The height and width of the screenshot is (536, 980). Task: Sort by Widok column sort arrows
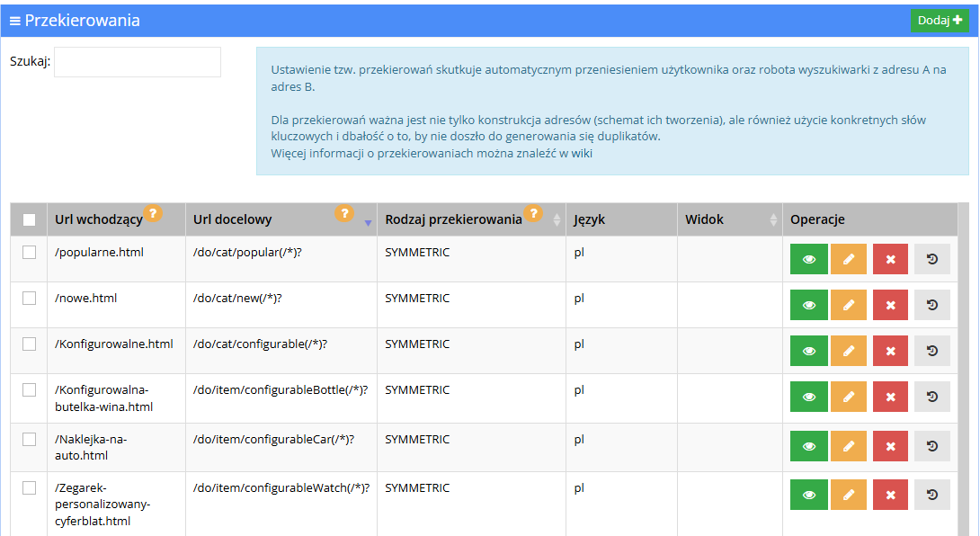coord(774,219)
